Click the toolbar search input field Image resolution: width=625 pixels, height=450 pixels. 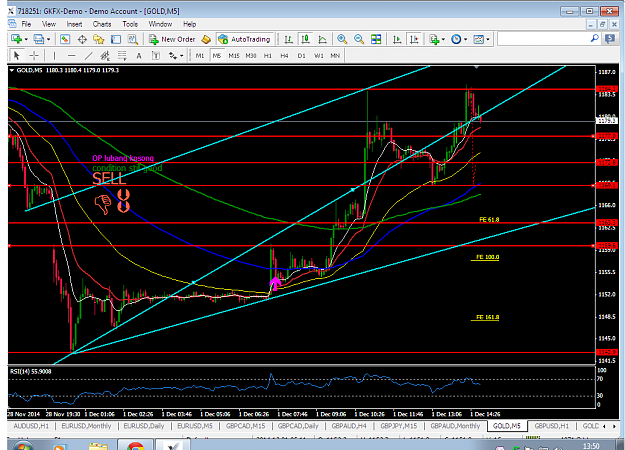tap(544, 39)
